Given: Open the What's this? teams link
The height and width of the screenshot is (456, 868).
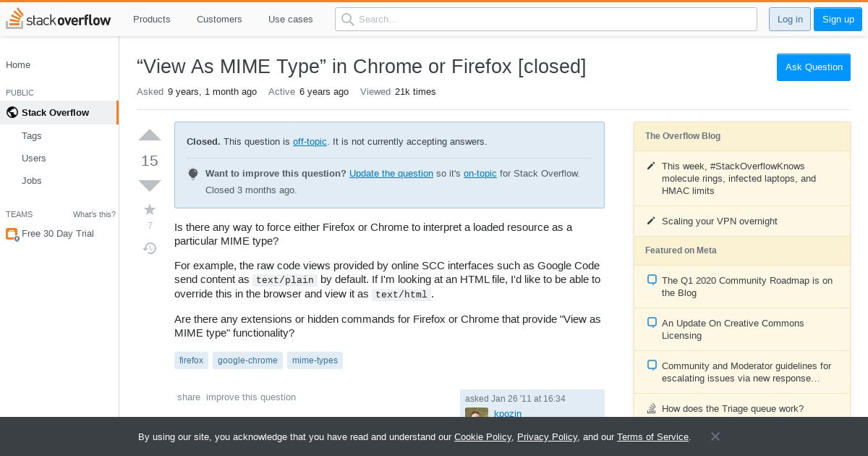Looking at the screenshot, I should point(94,214).
